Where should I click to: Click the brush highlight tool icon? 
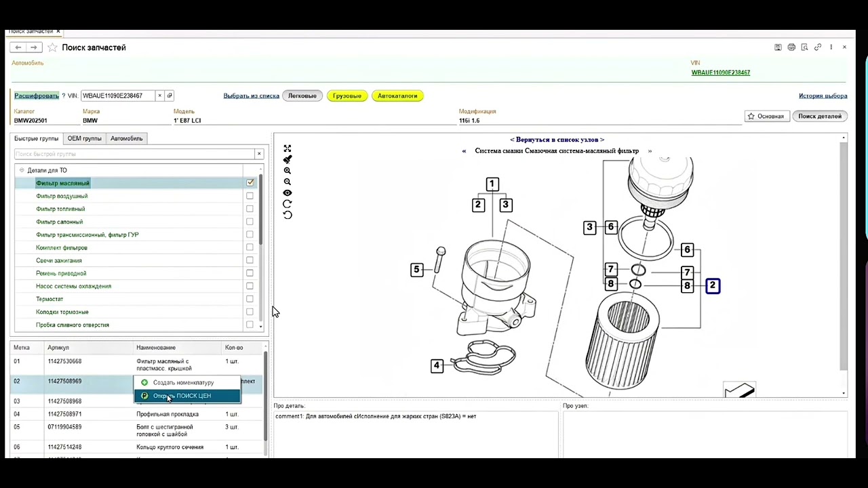pos(288,159)
